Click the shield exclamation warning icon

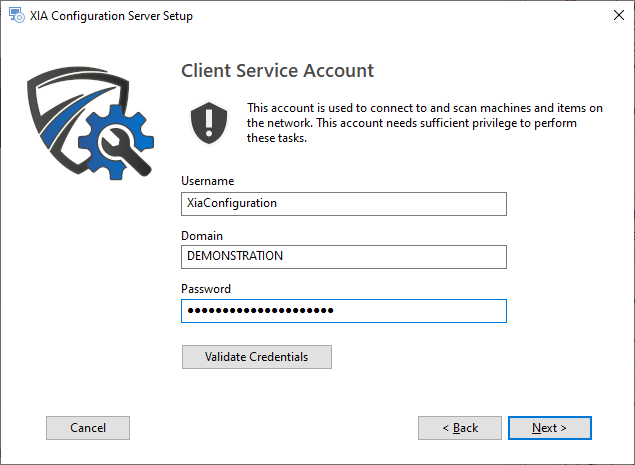click(x=209, y=123)
